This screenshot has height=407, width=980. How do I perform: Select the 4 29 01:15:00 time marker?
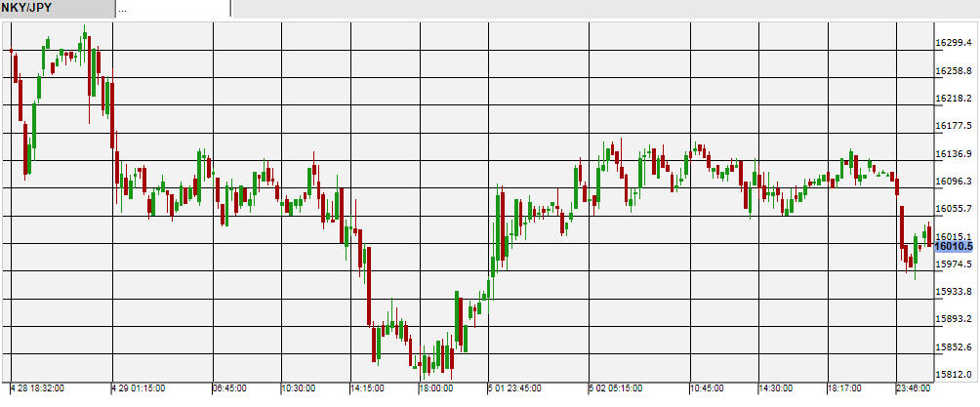point(141,388)
